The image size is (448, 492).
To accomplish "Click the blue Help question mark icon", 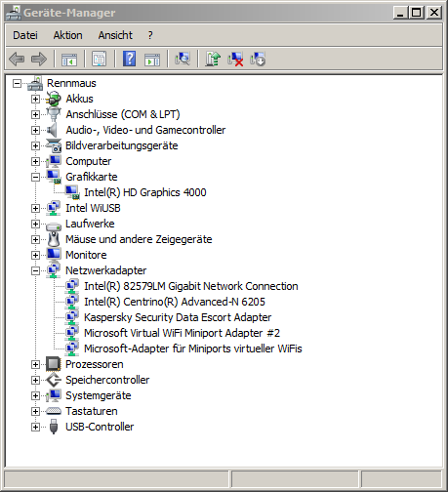I will coord(129,60).
